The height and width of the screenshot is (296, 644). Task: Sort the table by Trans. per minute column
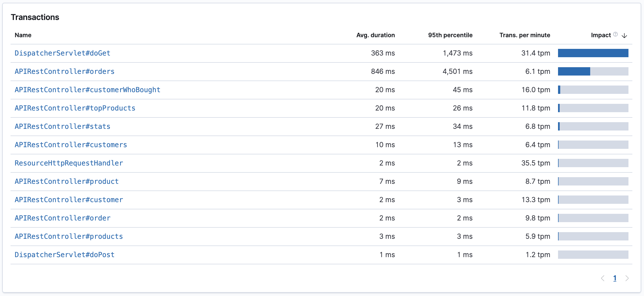[524, 35]
